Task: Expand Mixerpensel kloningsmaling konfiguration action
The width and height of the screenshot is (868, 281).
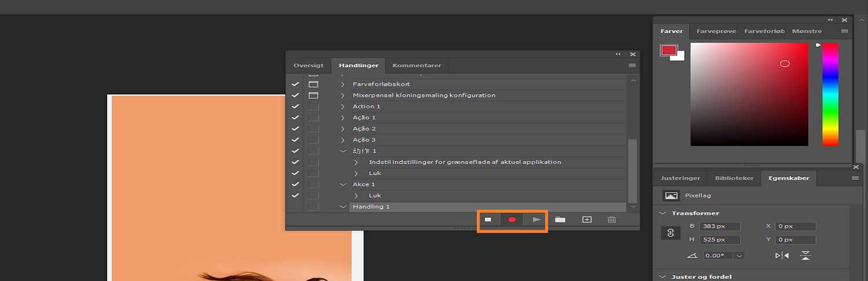Action: point(343,95)
